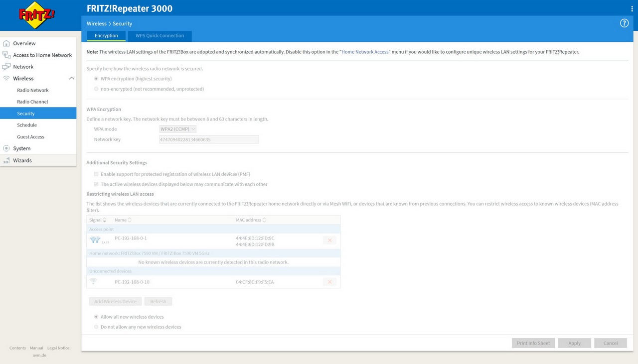Select Security in sidebar

point(38,114)
